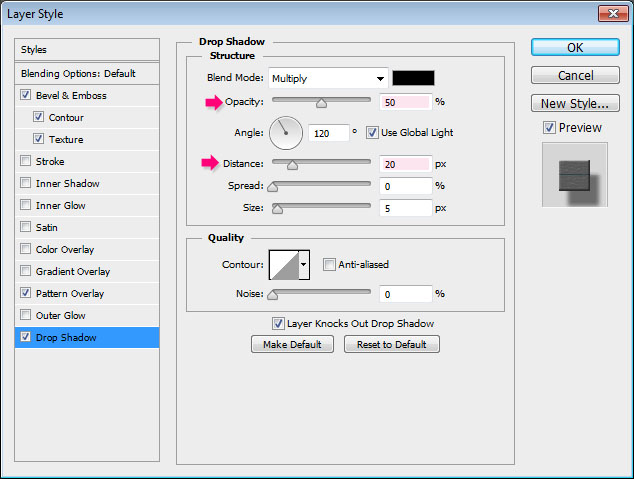This screenshot has height=479, width=634.
Task: Click the Spread slider handle
Action: 273,187
